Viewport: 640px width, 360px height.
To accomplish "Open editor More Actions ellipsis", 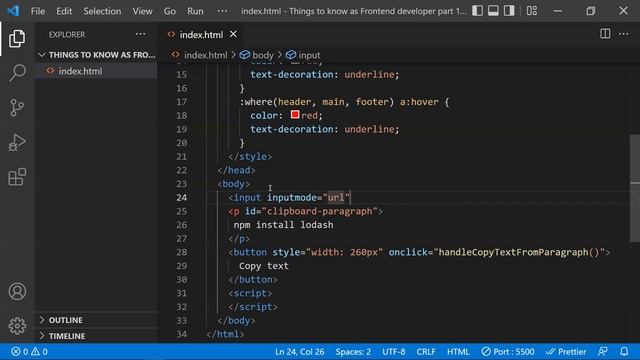I will (623, 34).
